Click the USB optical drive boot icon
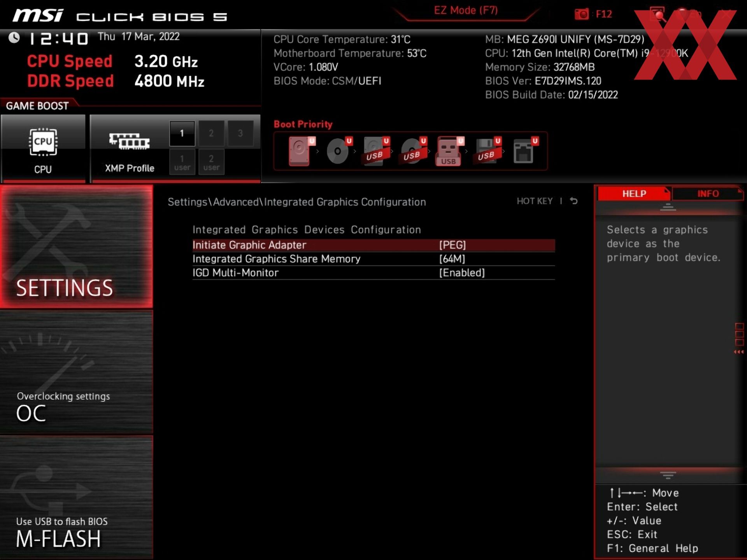747x560 pixels. click(x=413, y=151)
